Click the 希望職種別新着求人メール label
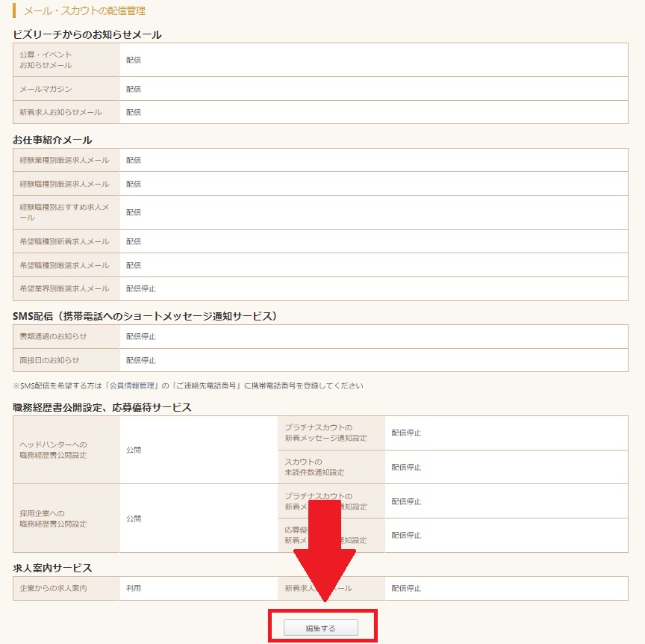This screenshot has width=645, height=644. coord(64,241)
